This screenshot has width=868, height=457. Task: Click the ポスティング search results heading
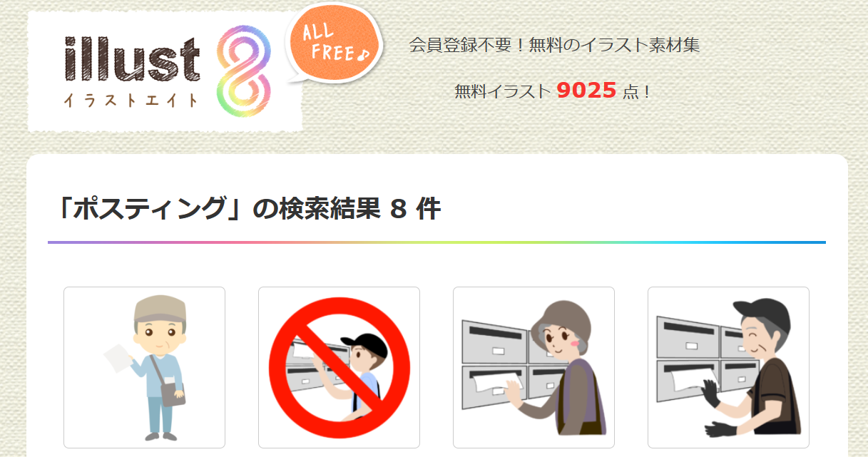pos(247,209)
